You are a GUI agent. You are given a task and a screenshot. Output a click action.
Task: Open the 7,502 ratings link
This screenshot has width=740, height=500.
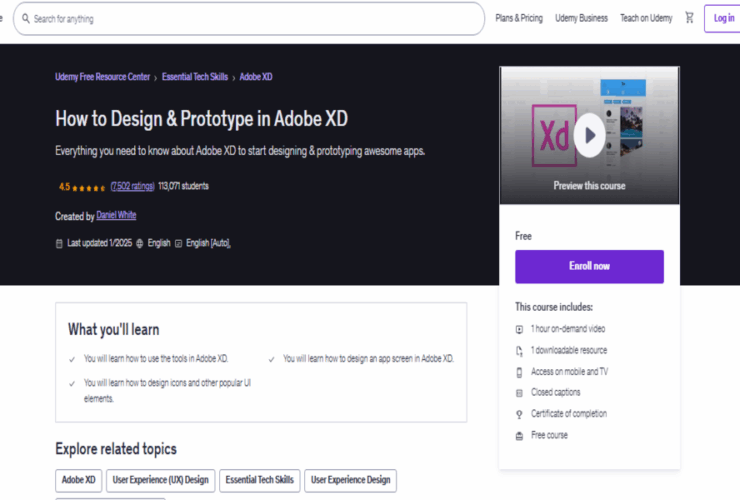tap(133, 186)
